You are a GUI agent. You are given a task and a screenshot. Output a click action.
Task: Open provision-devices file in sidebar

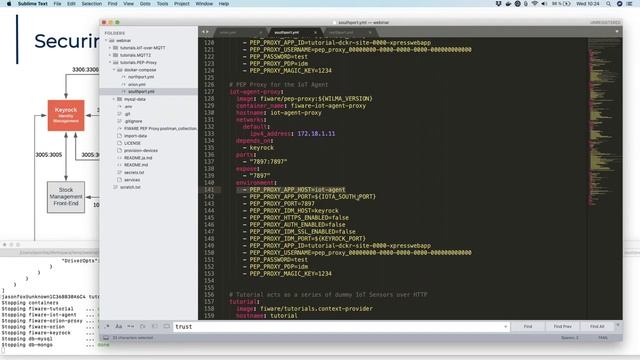tap(141, 151)
